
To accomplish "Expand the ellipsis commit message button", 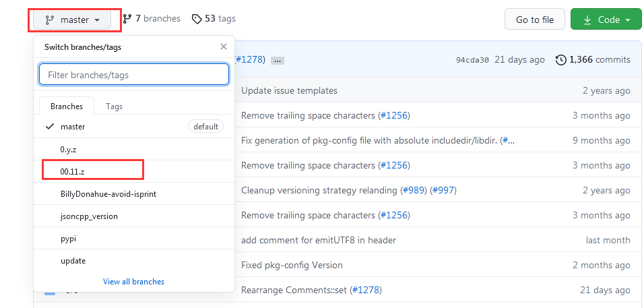I will [x=278, y=60].
